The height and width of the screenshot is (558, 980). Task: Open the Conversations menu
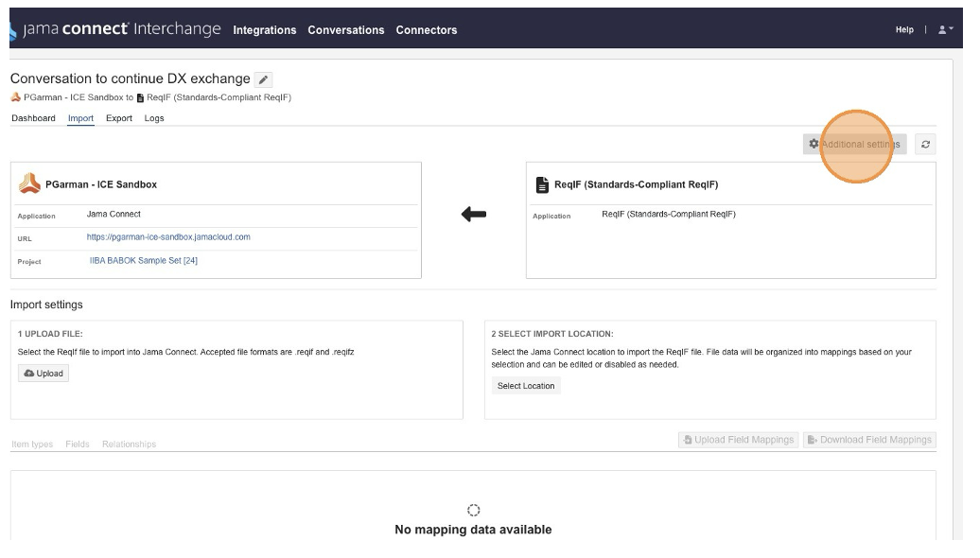coord(345,30)
